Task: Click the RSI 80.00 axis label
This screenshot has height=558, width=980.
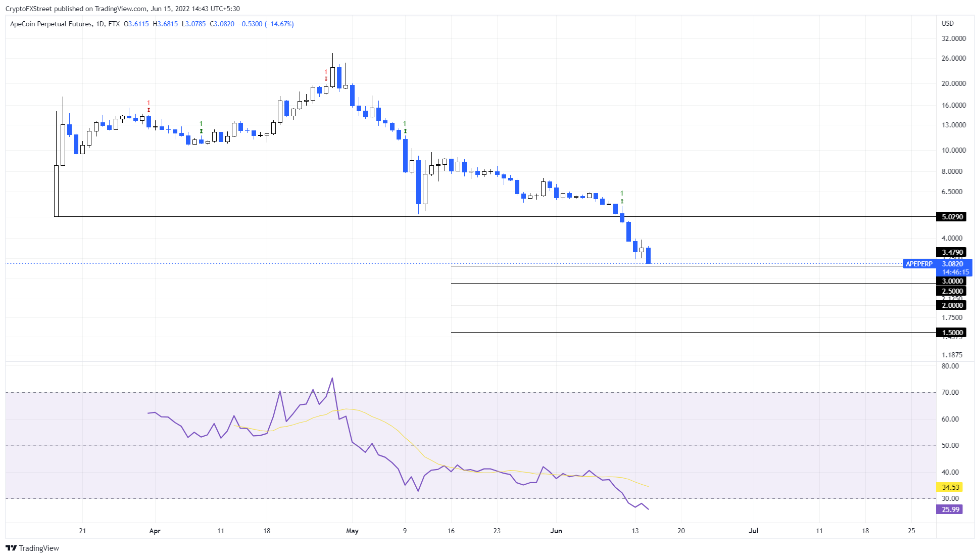Action: 950,366
